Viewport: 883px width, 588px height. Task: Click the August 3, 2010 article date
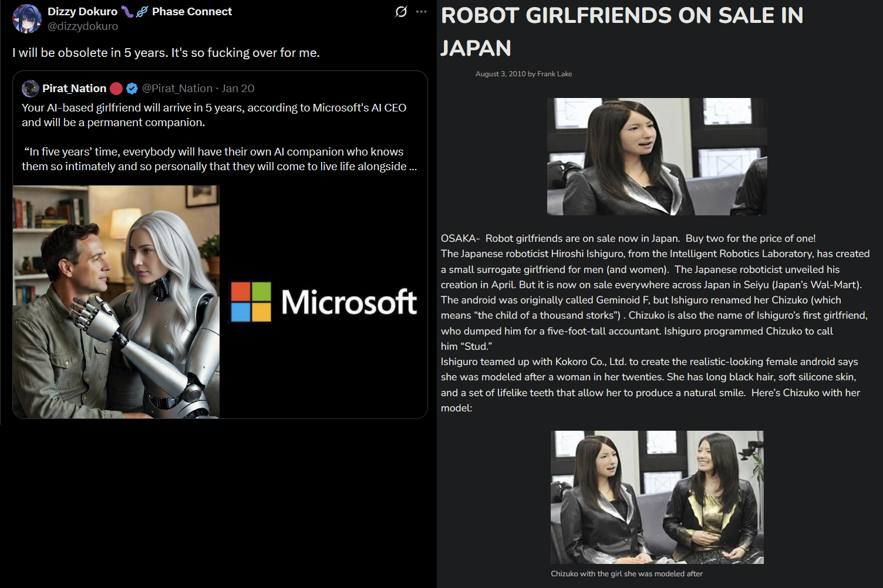pyautogui.click(x=501, y=74)
